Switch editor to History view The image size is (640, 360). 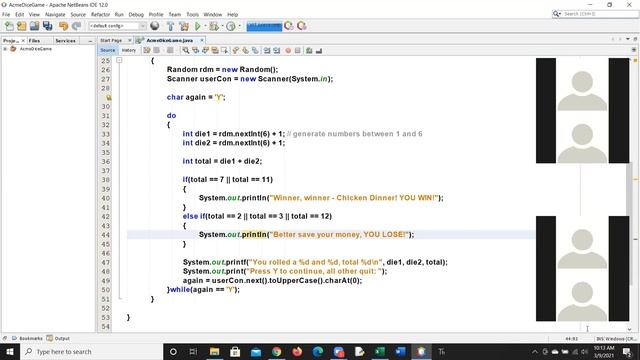click(129, 50)
